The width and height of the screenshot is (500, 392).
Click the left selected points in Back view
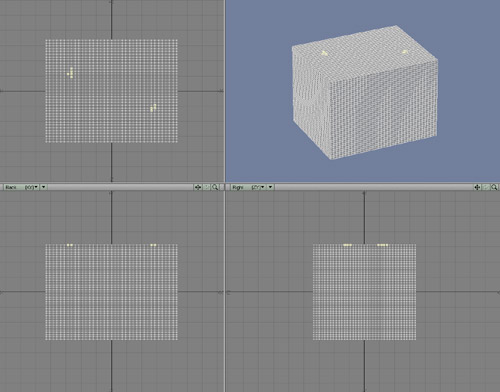coord(70,245)
